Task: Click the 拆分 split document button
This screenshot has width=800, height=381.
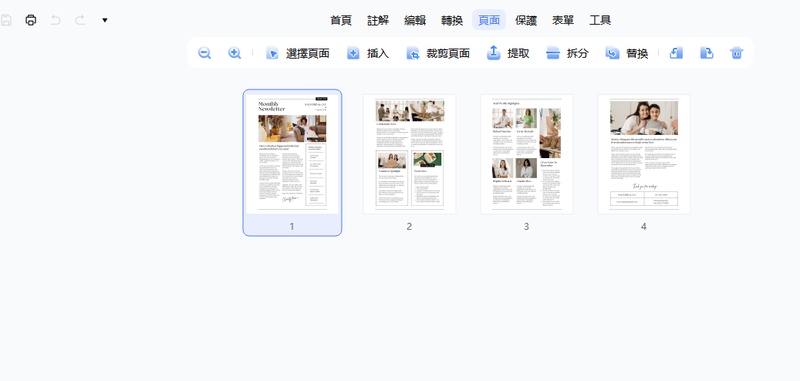Action: coord(567,53)
